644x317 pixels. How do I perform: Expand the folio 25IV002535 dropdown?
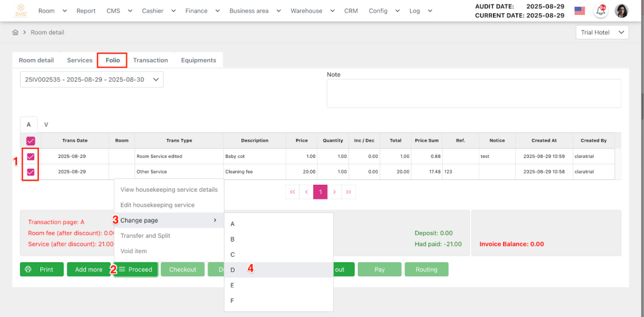click(x=92, y=80)
